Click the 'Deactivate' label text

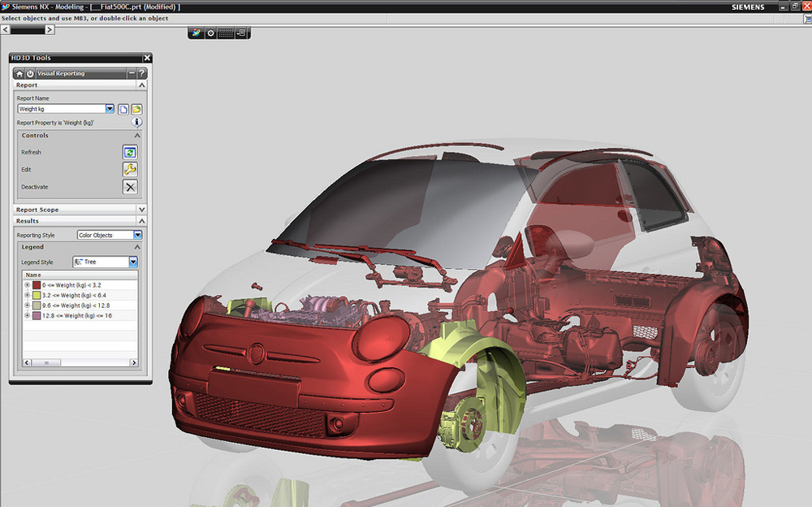(35, 187)
